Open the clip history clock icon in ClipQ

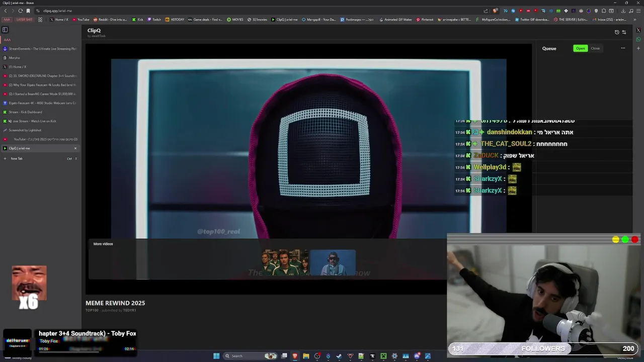point(617,32)
